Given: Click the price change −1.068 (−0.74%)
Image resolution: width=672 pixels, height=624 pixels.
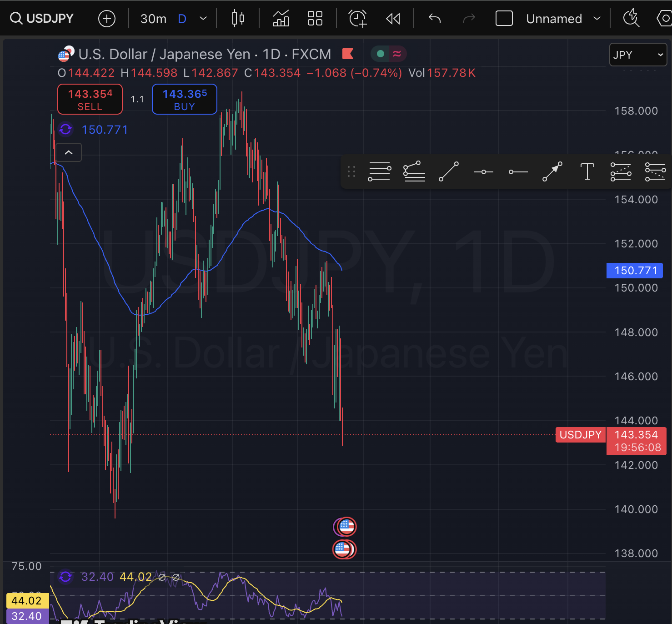Looking at the screenshot, I should 354,73.
